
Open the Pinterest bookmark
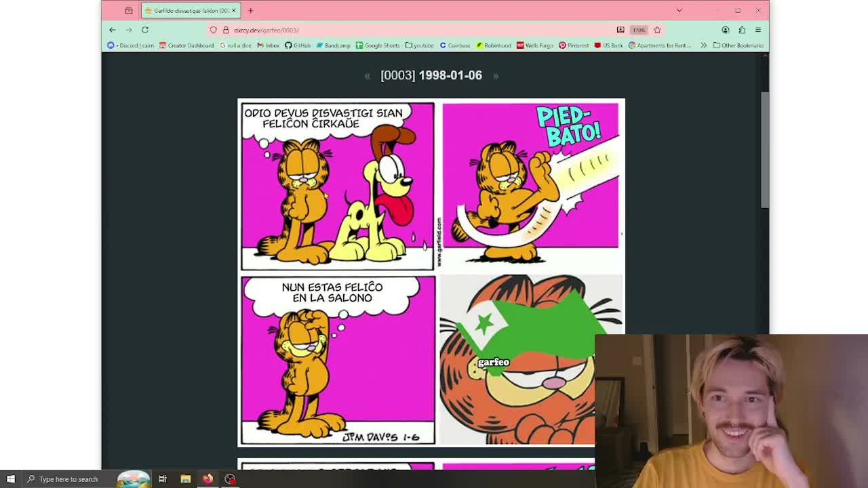pyautogui.click(x=574, y=45)
